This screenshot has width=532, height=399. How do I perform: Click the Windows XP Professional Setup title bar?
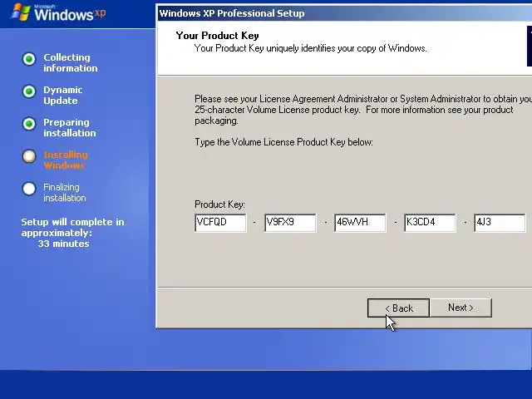(344, 13)
